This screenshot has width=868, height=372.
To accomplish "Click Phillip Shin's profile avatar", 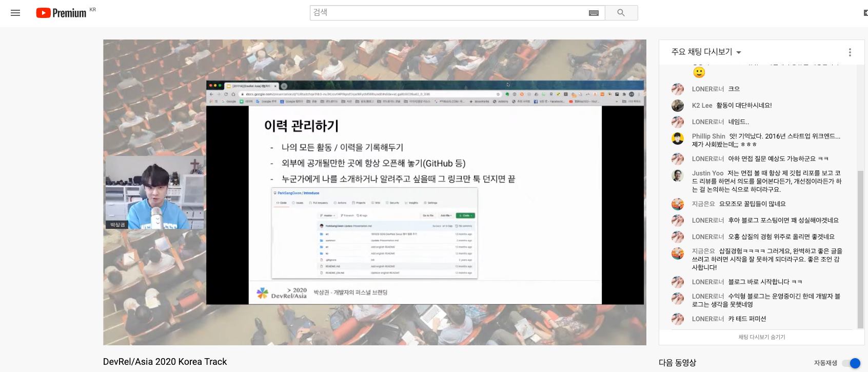I will tap(678, 139).
